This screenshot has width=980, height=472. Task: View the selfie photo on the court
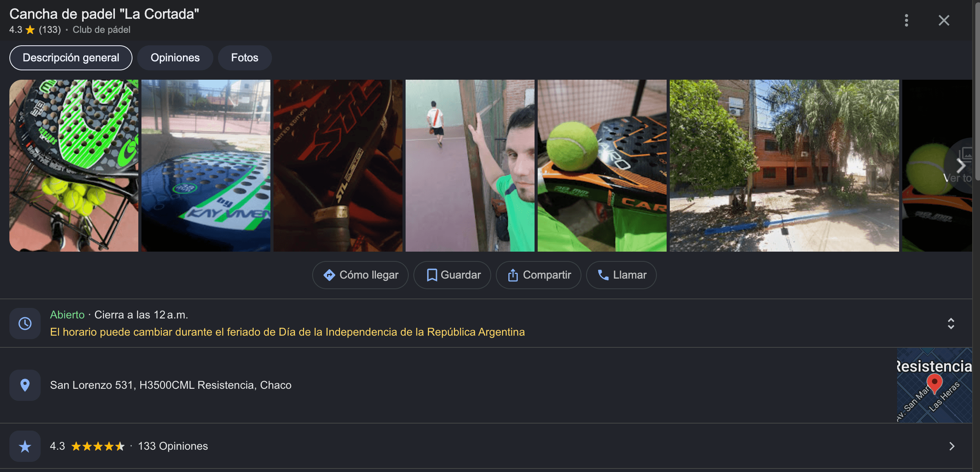coord(470,166)
